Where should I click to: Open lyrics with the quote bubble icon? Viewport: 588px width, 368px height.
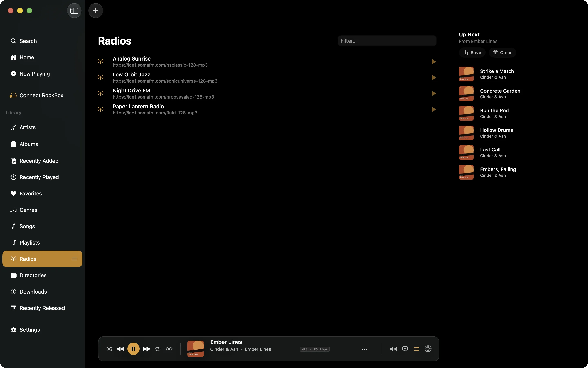[405, 349]
